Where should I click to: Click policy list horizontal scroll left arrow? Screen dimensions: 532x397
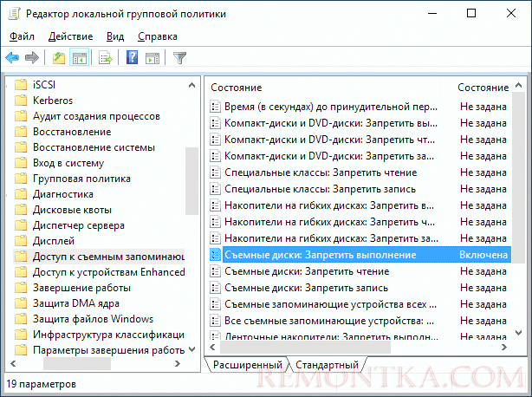213,347
